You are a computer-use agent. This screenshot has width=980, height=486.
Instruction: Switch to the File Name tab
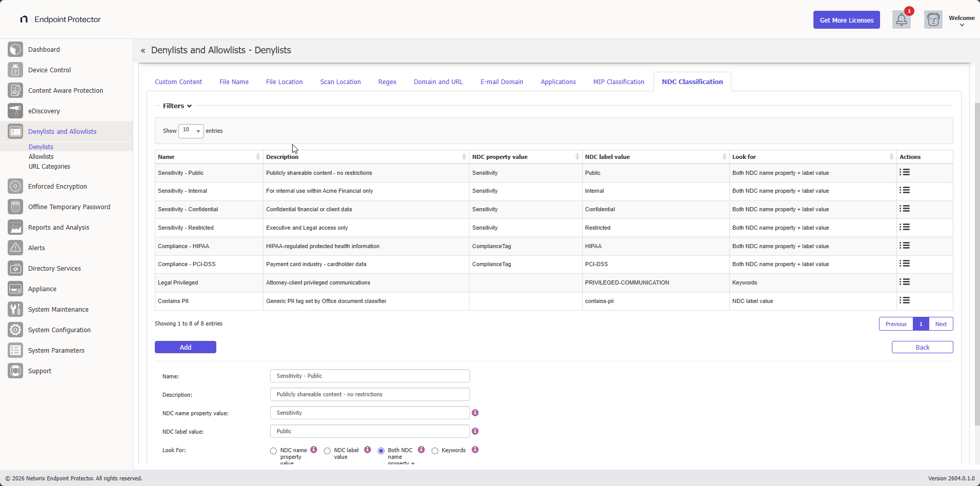click(x=234, y=82)
